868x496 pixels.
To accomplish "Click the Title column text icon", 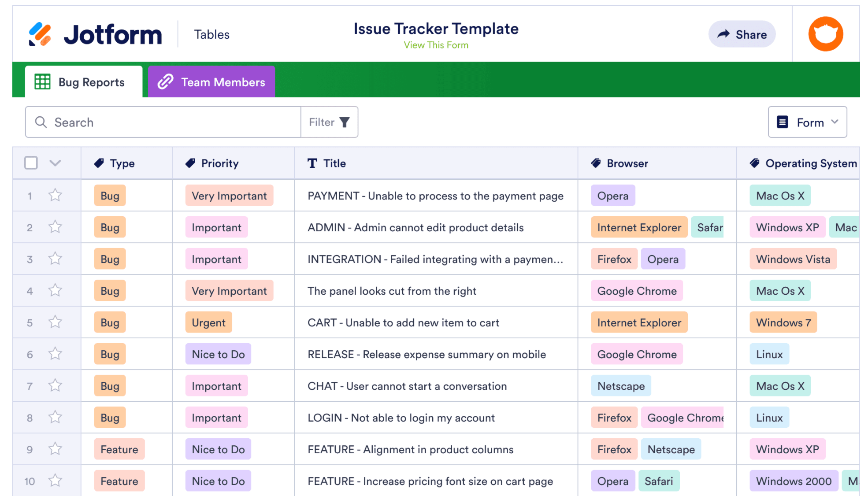I will pos(312,163).
